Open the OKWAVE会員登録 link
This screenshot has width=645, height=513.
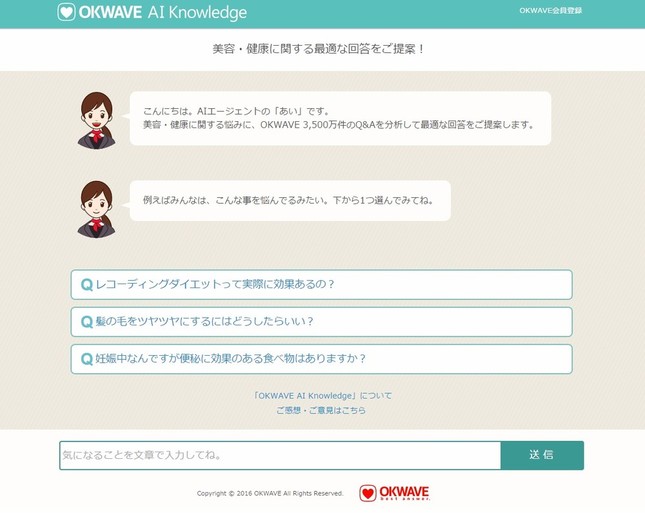pos(550,11)
